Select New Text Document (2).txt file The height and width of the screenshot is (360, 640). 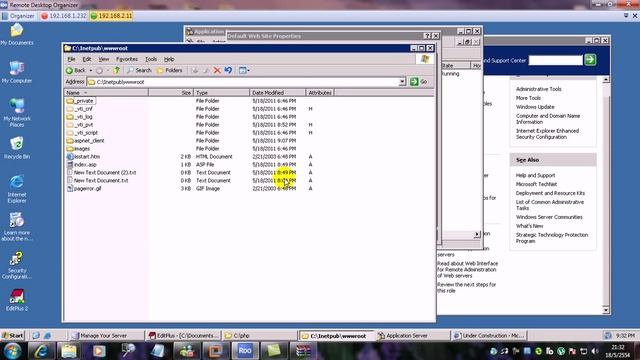click(101, 173)
